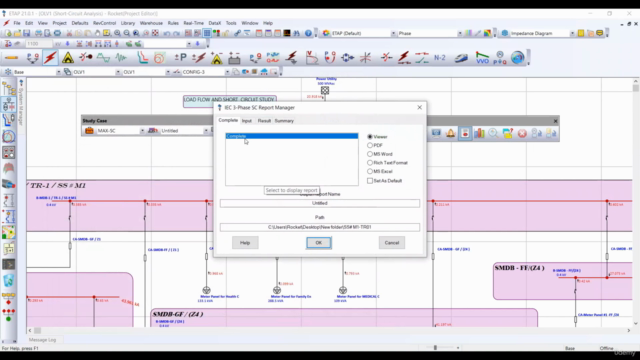Image resolution: width=640 pixels, height=360 pixels.
Task: Open Load Flow Analysis mode with P Q icon
Action: [x=33, y=58]
